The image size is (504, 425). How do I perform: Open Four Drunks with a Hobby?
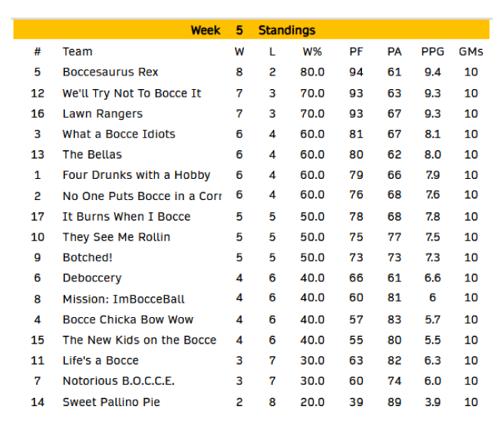coord(136,175)
